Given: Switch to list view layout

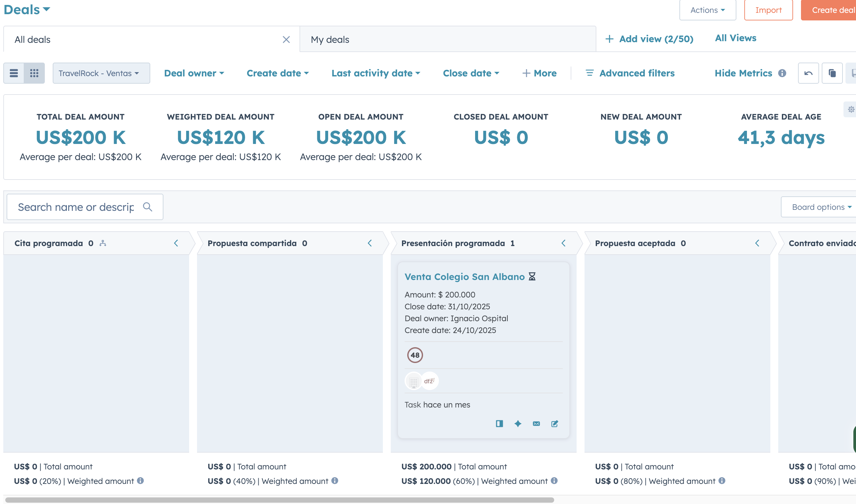Looking at the screenshot, I should tap(14, 73).
